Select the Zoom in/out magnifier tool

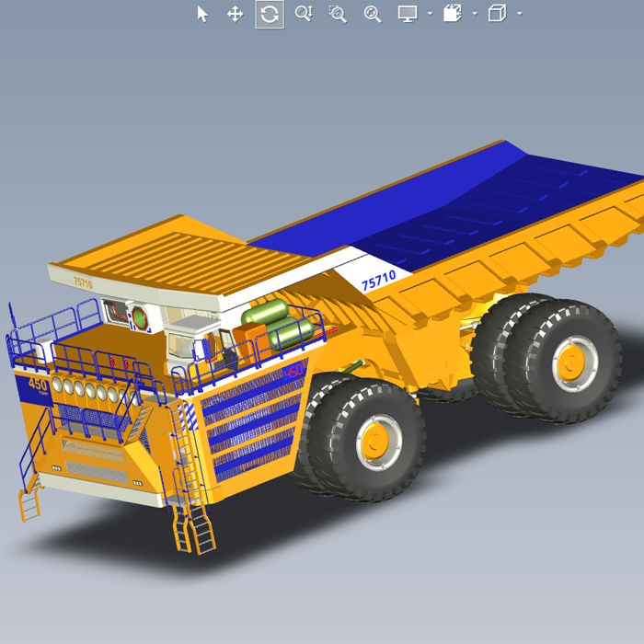click(x=304, y=14)
